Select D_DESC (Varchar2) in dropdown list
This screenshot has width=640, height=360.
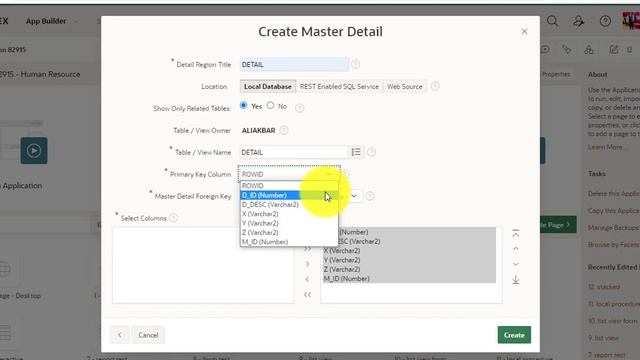tap(289, 204)
